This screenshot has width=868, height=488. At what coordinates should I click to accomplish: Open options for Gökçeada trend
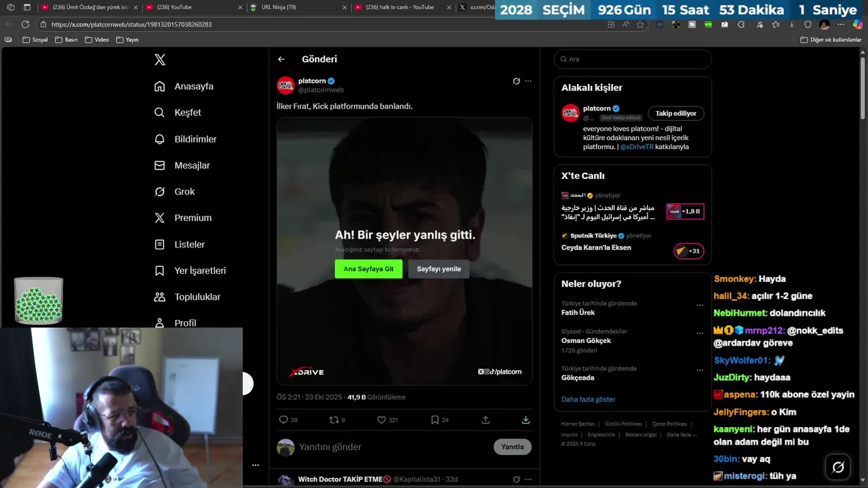(x=700, y=370)
